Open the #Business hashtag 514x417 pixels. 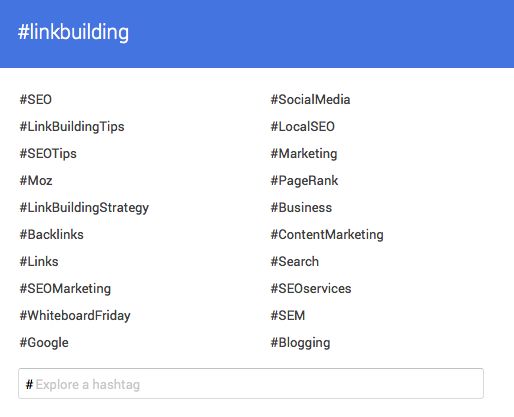(301, 208)
